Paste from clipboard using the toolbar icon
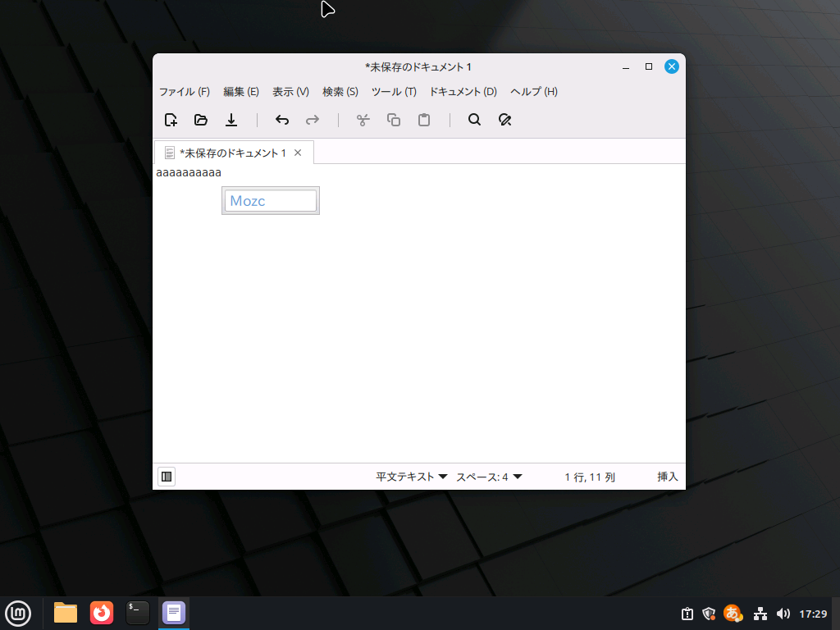840x630 pixels. pyautogui.click(x=424, y=120)
